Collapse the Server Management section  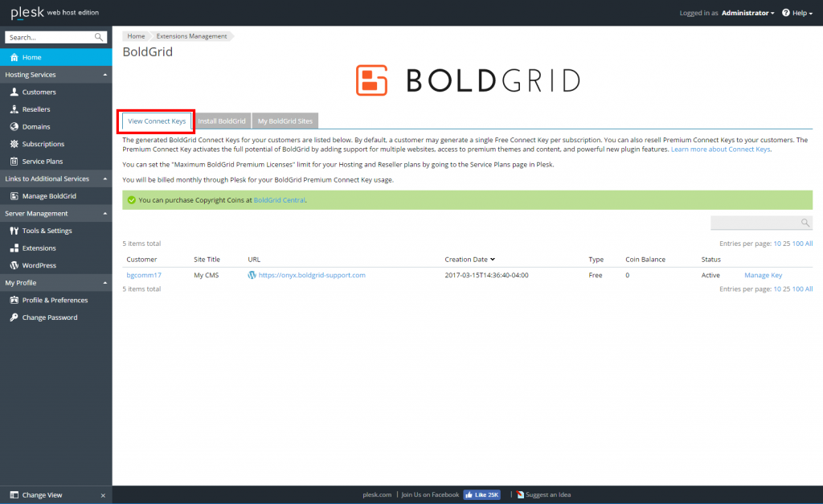point(105,214)
